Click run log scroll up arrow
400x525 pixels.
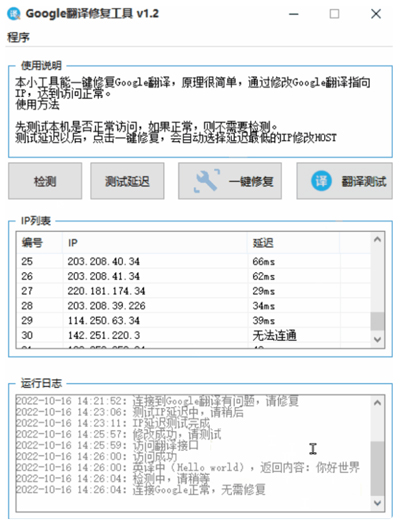(378, 402)
